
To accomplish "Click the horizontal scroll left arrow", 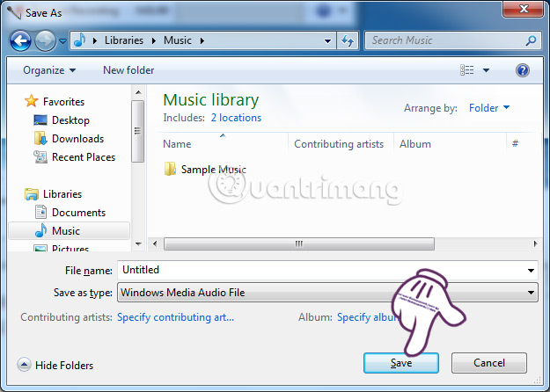I will point(155,243).
